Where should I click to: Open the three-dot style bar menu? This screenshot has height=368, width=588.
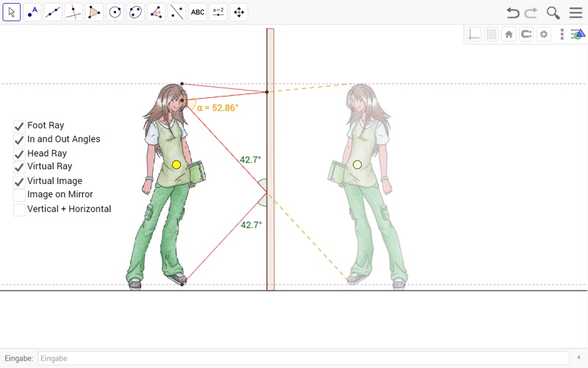[x=562, y=34]
